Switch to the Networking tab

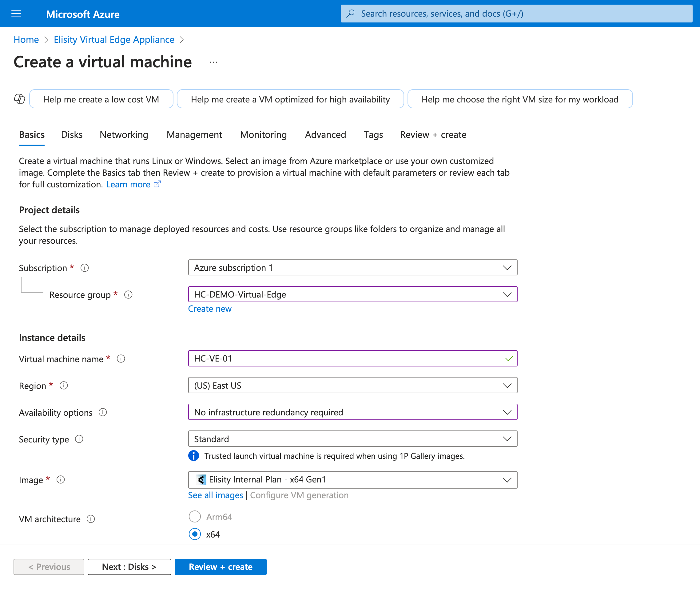click(x=124, y=134)
